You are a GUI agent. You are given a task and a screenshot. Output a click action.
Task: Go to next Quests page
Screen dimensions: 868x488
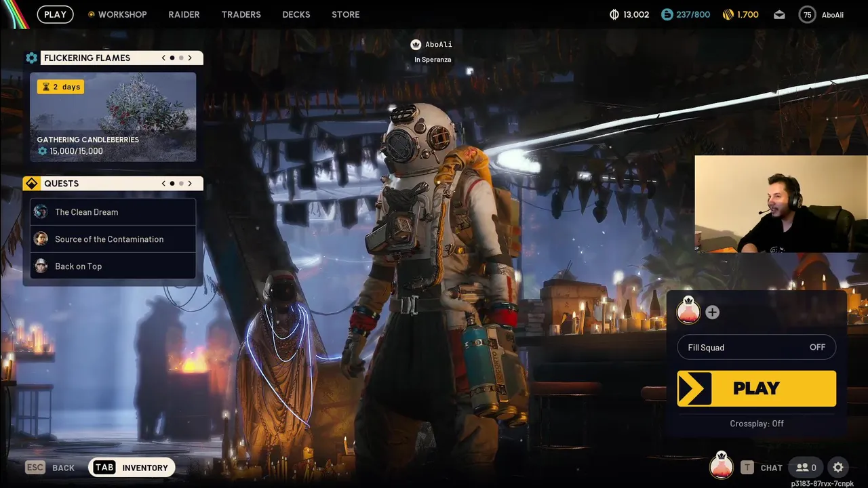[x=190, y=184]
